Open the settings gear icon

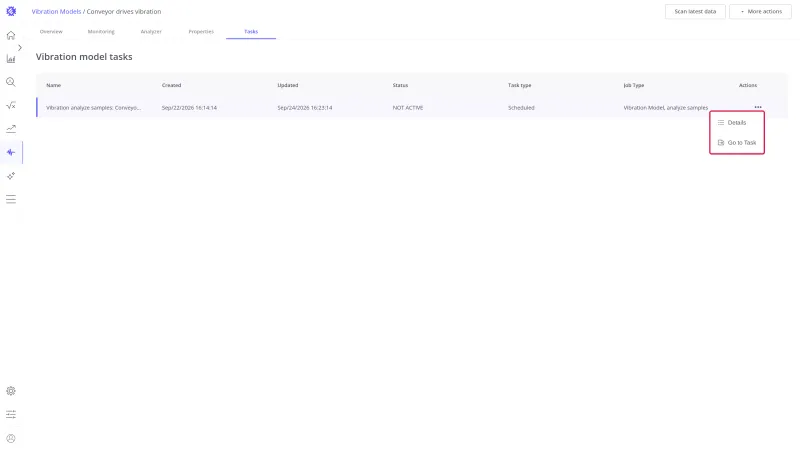pyautogui.click(x=11, y=391)
